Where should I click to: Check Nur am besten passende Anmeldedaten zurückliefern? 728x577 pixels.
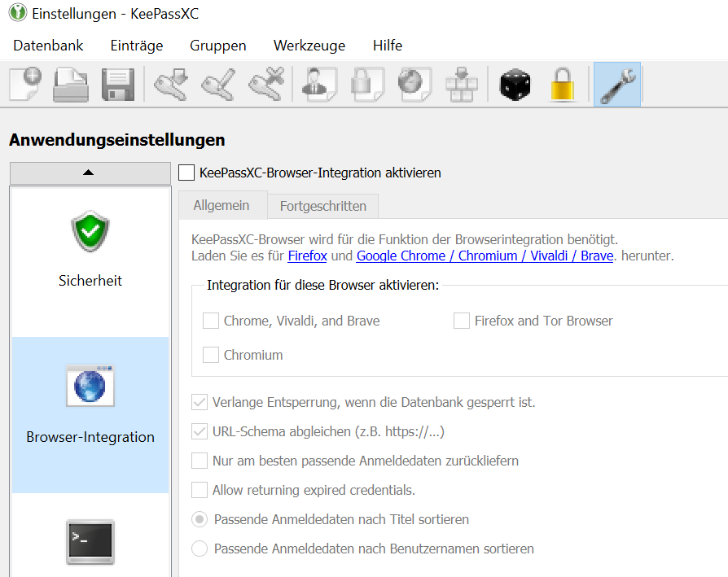click(x=200, y=461)
